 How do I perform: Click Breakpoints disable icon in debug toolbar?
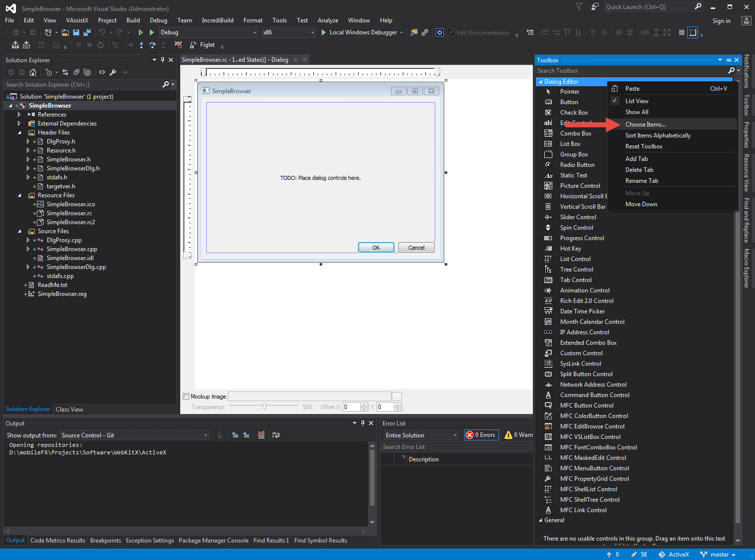pyautogui.click(x=178, y=45)
